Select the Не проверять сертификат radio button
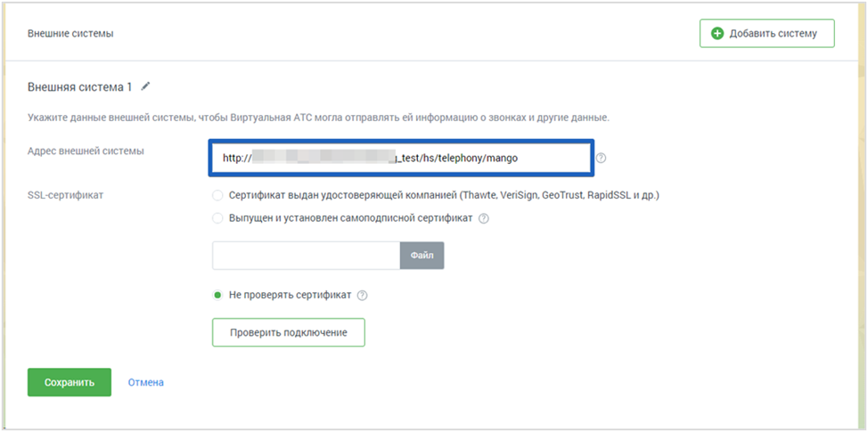 217,295
